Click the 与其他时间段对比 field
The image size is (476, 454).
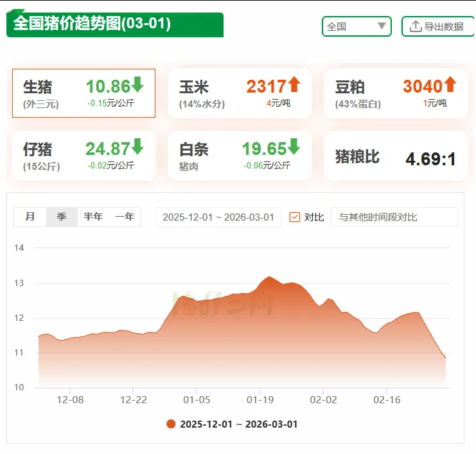[x=394, y=217]
